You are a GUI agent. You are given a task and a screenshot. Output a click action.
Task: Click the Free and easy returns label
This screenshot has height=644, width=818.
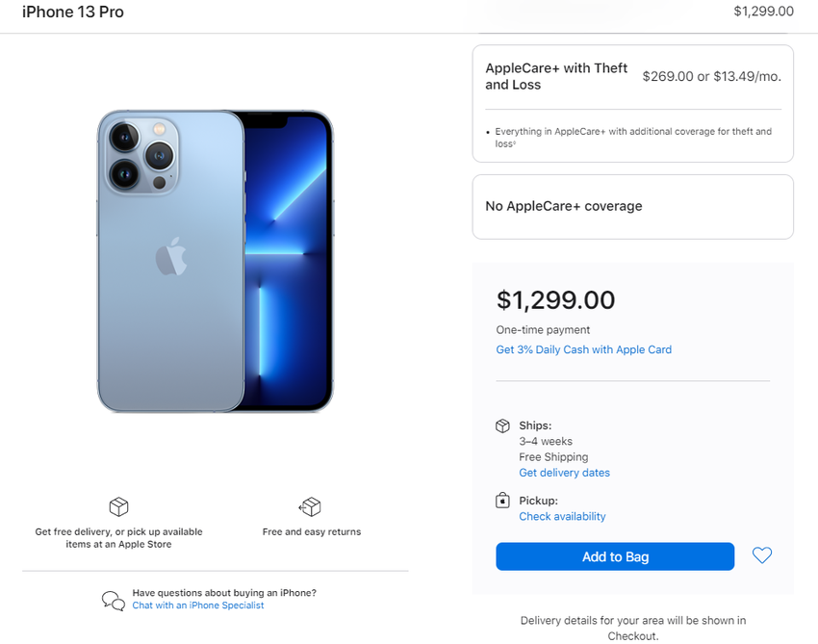311,531
